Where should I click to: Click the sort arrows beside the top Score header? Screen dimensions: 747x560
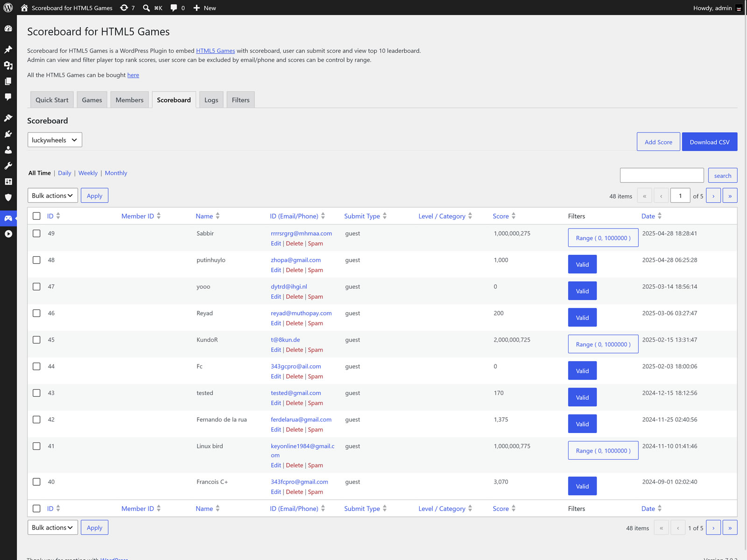coord(514,216)
